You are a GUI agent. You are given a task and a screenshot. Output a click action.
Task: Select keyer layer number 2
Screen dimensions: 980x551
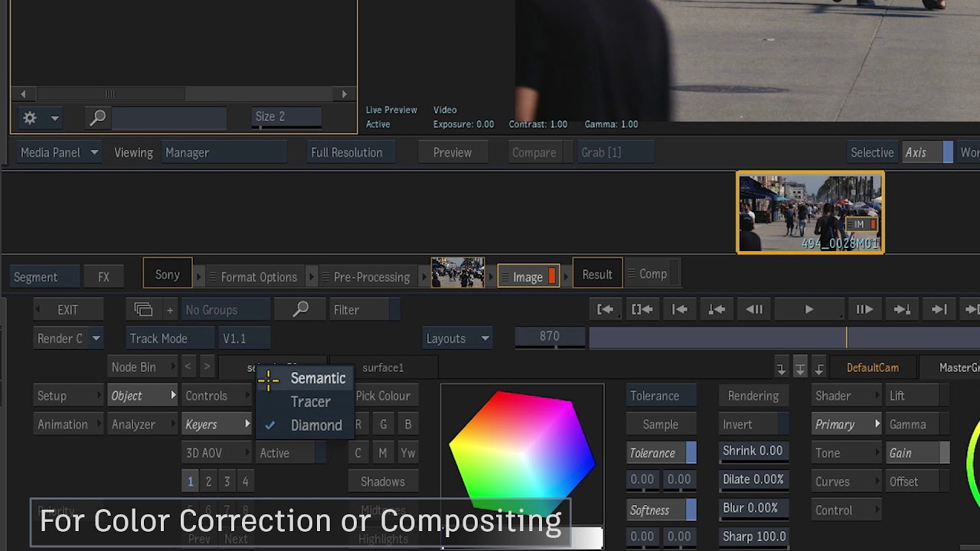(x=208, y=481)
